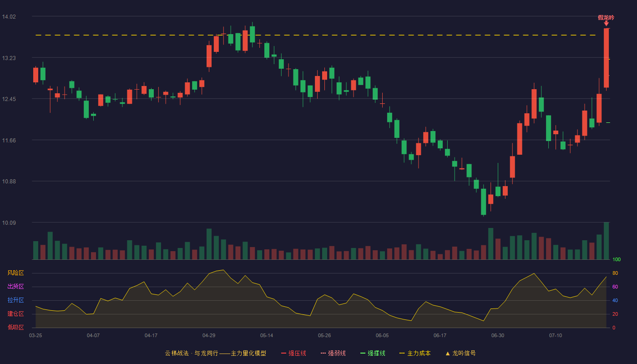Select the chart title 云梯战法 · 与龙同行
The image size is (637, 364).
[x=192, y=353]
